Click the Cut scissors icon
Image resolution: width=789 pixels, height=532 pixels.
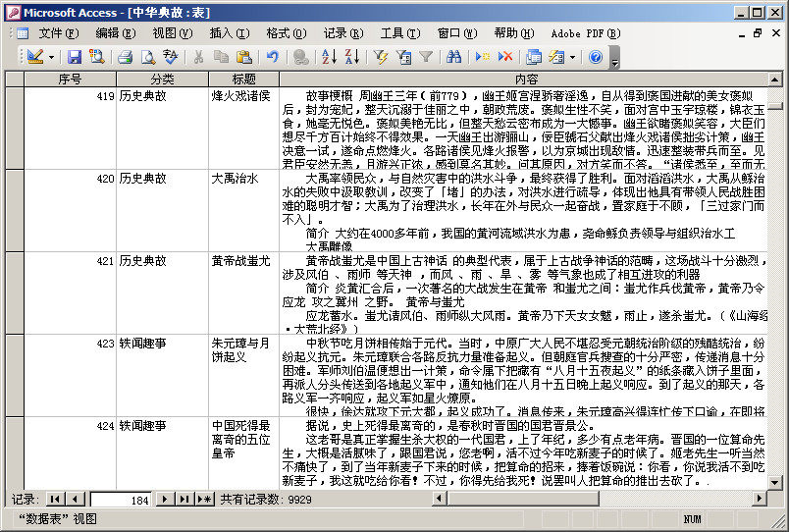(198, 57)
